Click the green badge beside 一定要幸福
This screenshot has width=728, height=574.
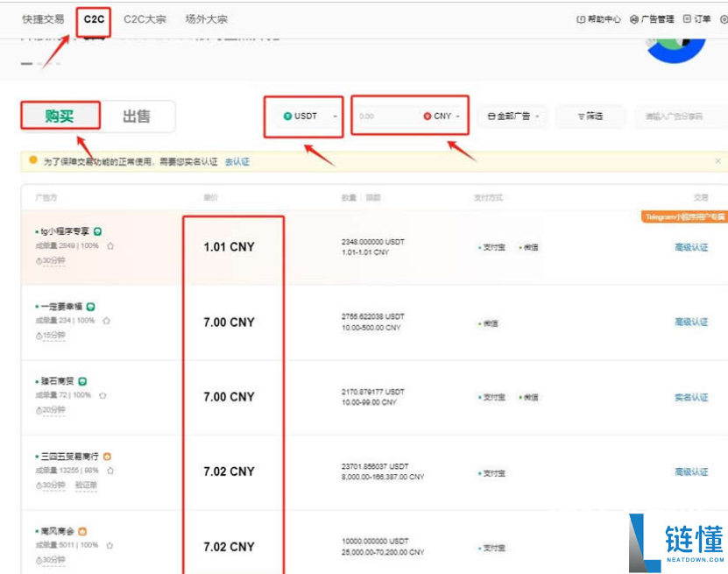[90, 307]
